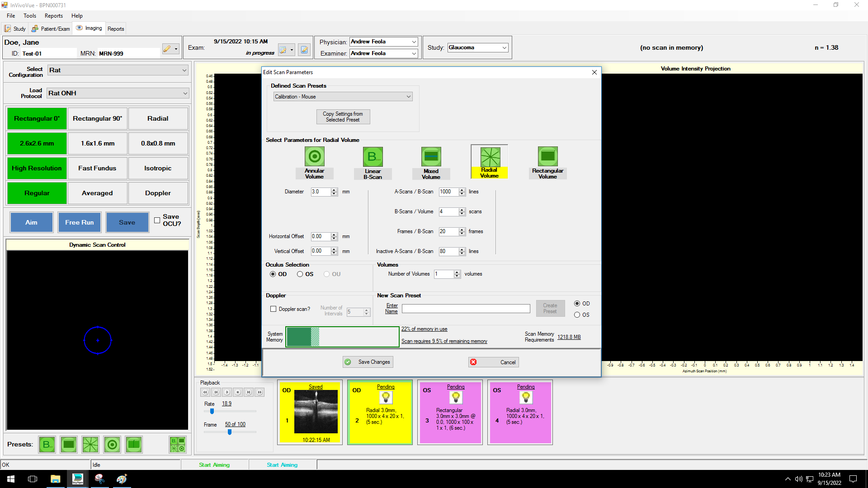Viewport: 868px width, 488px height.
Task: Check the Save OCU option
Action: point(157,220)
